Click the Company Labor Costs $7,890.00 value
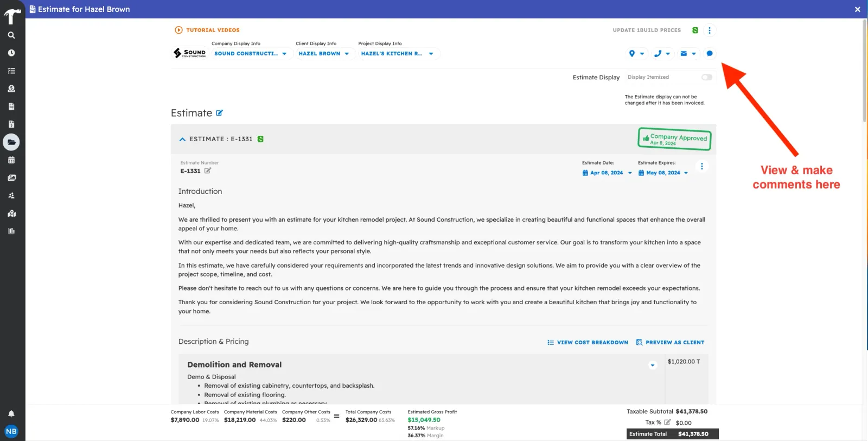 coord(185,420)
